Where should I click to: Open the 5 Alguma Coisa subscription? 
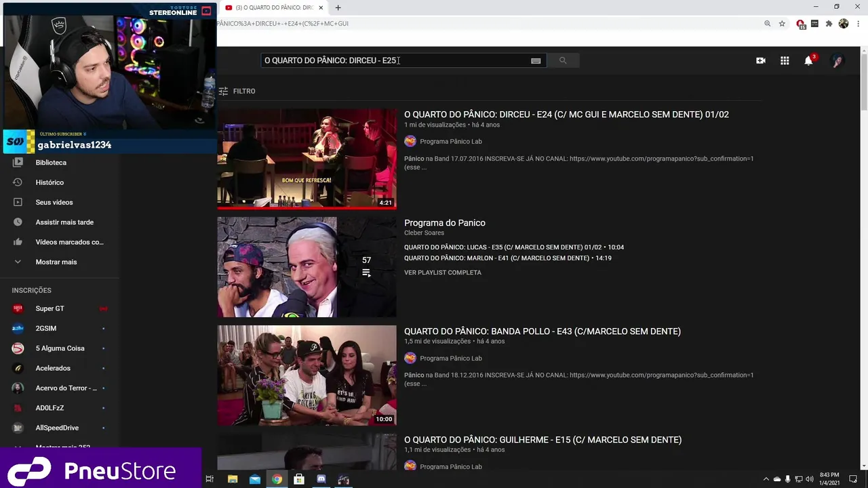pyautogui.click(x=60, y=348)
